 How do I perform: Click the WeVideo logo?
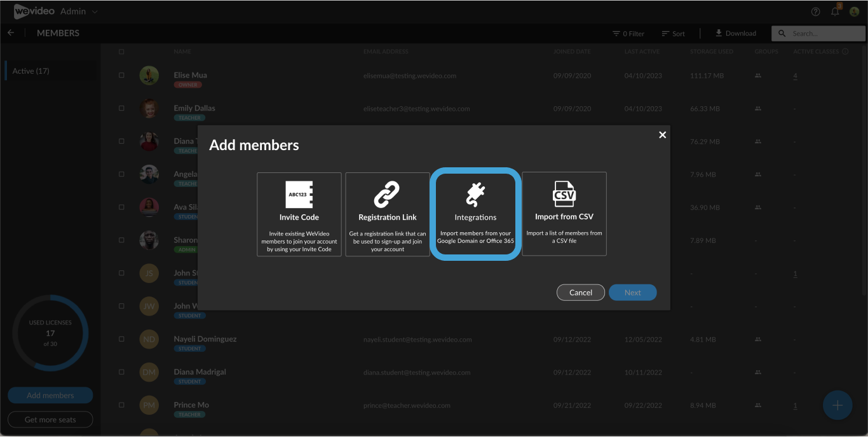[x=34, y=11]
